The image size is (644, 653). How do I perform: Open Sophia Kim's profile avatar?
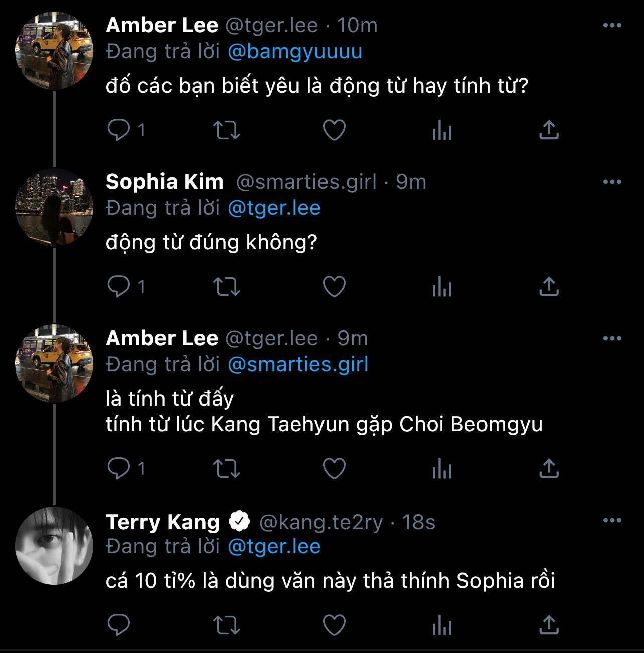(x=54, y=207)
